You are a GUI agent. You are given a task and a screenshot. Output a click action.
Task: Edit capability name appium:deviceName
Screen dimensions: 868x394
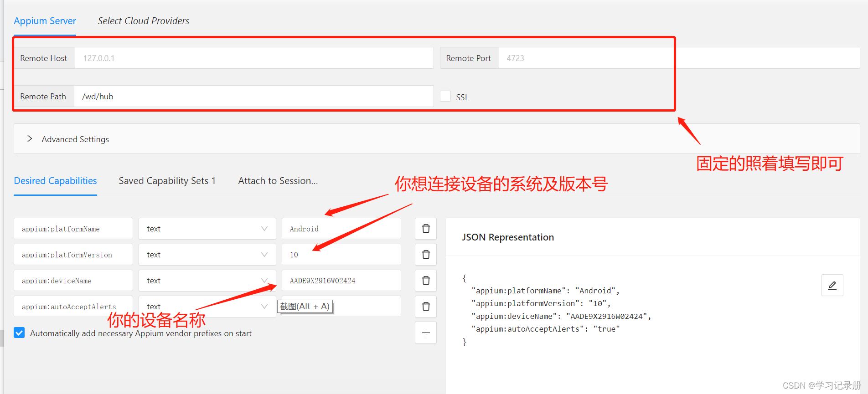pyautogui.click(x=73, y=281)
